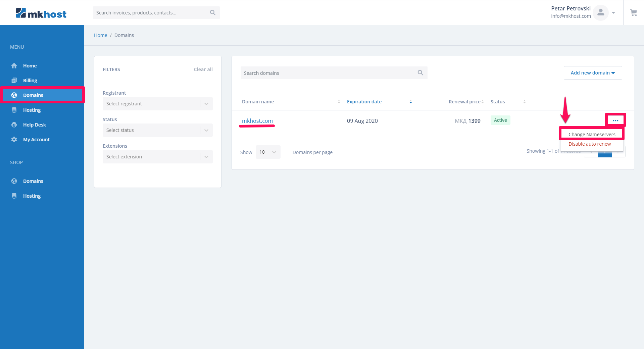The height and width of the screenshot is (349, 644).
Task: Click the user avatar icon
Action: click(600, 13)
